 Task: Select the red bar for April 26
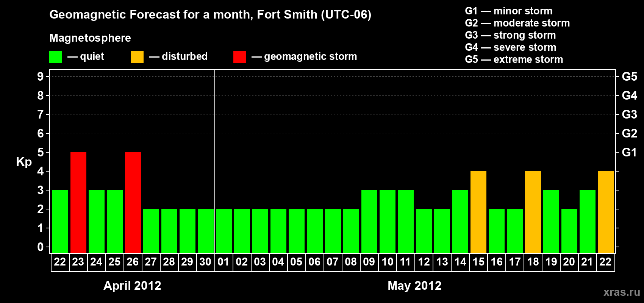[x=133, y=203]
